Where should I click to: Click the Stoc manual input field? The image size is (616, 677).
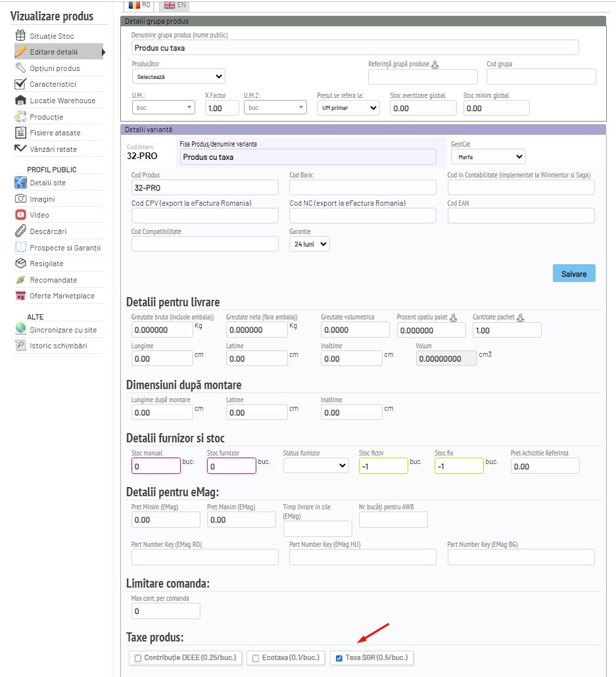click(x=156, y=466)
